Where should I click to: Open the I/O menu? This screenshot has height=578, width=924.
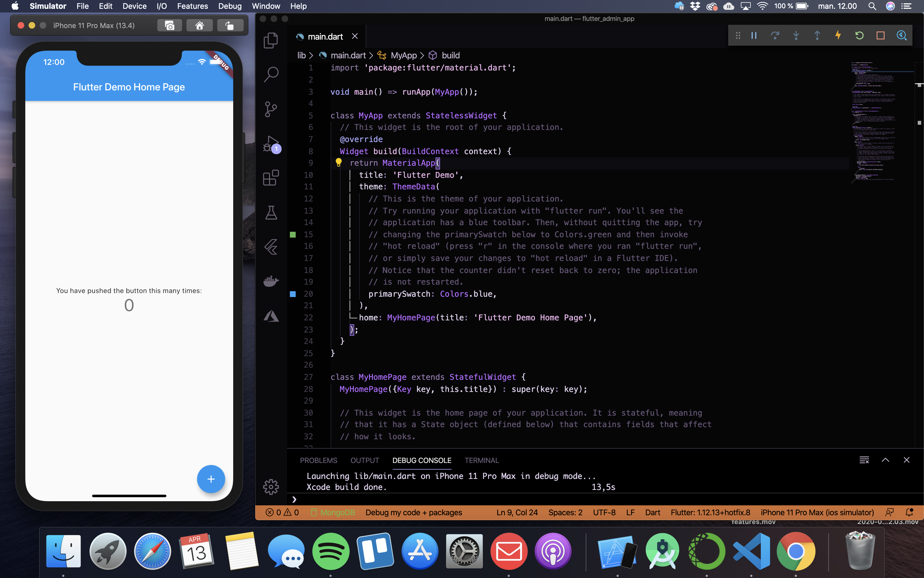point(161,6)
